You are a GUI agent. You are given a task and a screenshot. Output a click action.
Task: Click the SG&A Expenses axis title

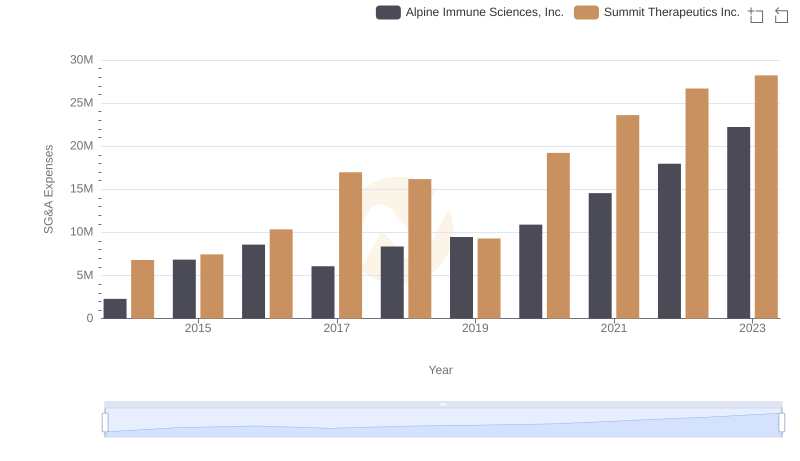(x=48, y=189)
